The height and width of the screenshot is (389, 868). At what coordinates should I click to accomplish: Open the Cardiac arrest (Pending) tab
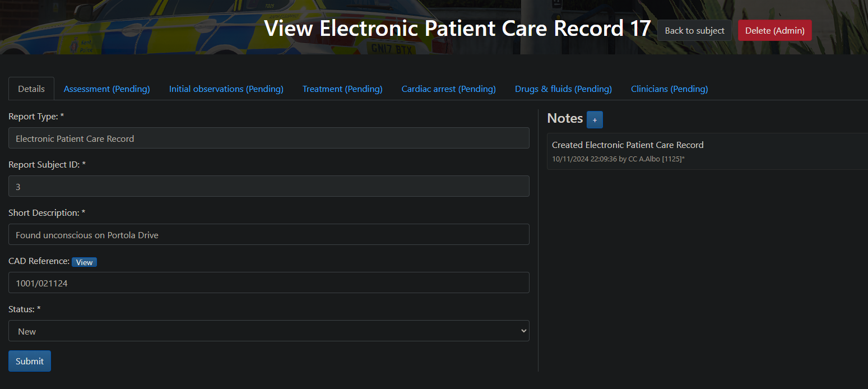[x=448, y=89]
